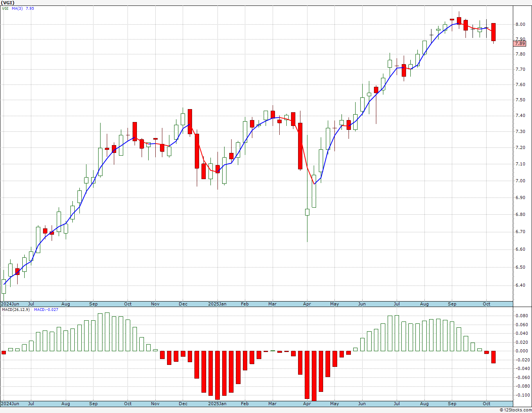Click the 7.60 price axis label

coord(520,84)
